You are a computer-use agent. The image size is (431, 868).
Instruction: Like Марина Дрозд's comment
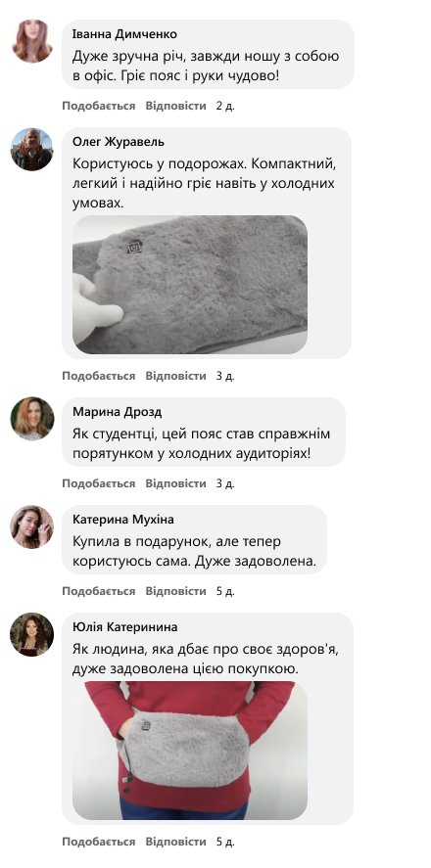[x=99, y=483]
